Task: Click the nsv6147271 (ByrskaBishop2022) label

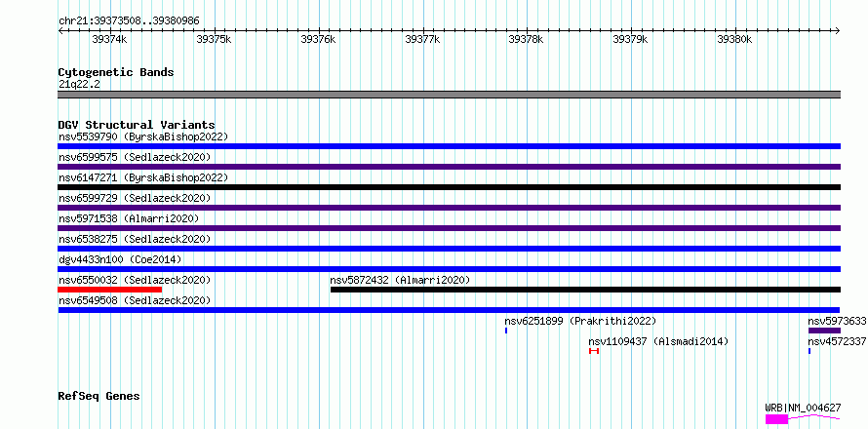Action: (x=143, y=177)
